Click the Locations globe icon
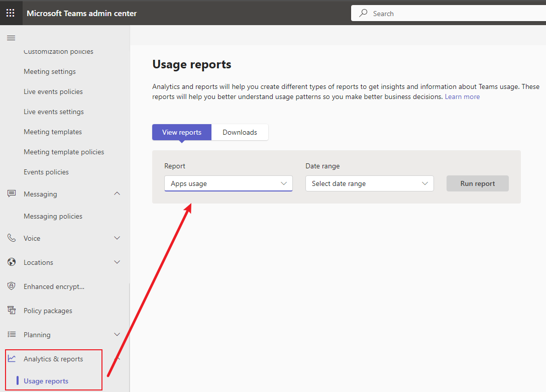546x392 pixels. [x=12, y=262]
